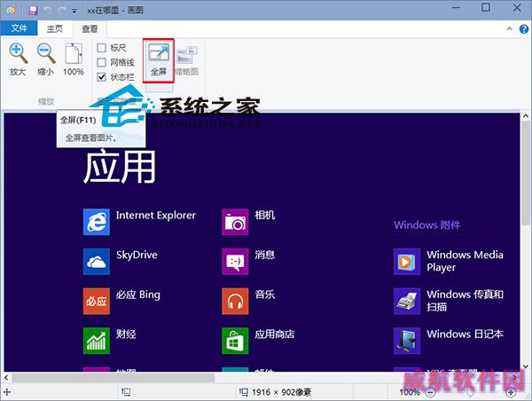Click the zoom out minus button in status bar
Viewport: 532px width, 401px height.
[x=430, y=392]
